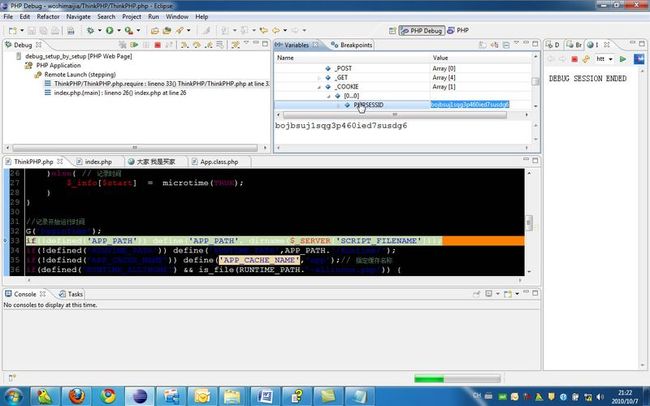The width and height of the screenshot is (650, 406).
Task: Click the Print toolbar icon
Action: click(71, 31)
